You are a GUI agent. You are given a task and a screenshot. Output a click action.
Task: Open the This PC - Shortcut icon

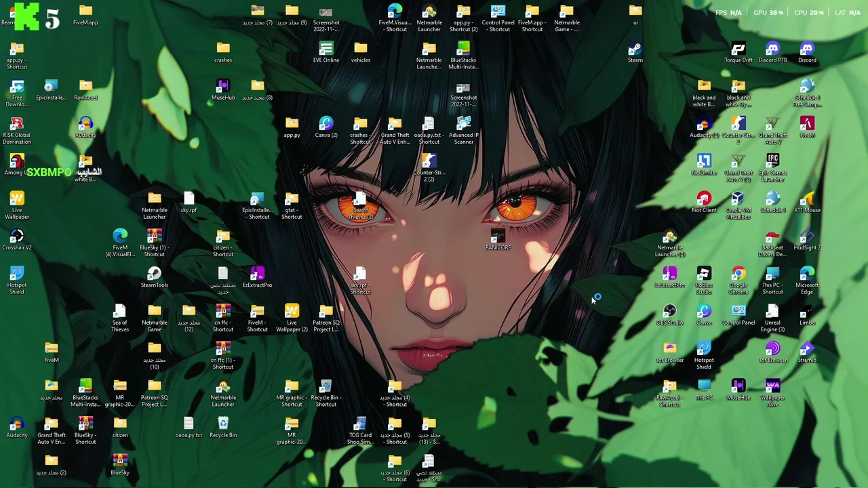point(772,280)
